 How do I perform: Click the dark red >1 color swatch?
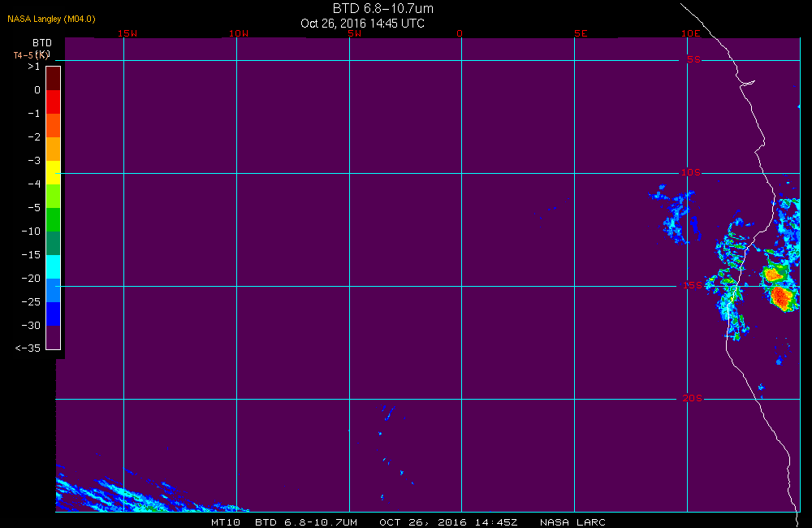[54, 78]
